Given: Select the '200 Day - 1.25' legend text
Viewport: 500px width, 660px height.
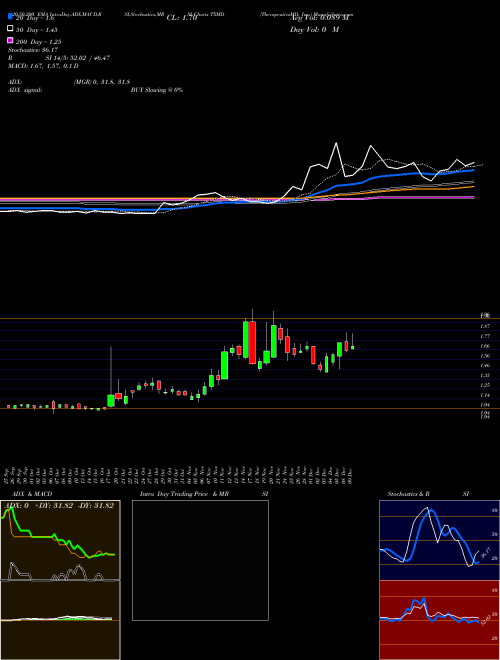Looking at the screenshot, I should click(38, 42).
